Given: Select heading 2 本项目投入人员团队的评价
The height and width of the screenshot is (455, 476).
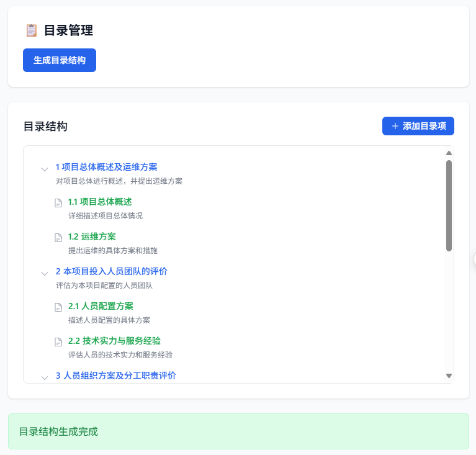Looking at the screenshot, I should [111, 271].
